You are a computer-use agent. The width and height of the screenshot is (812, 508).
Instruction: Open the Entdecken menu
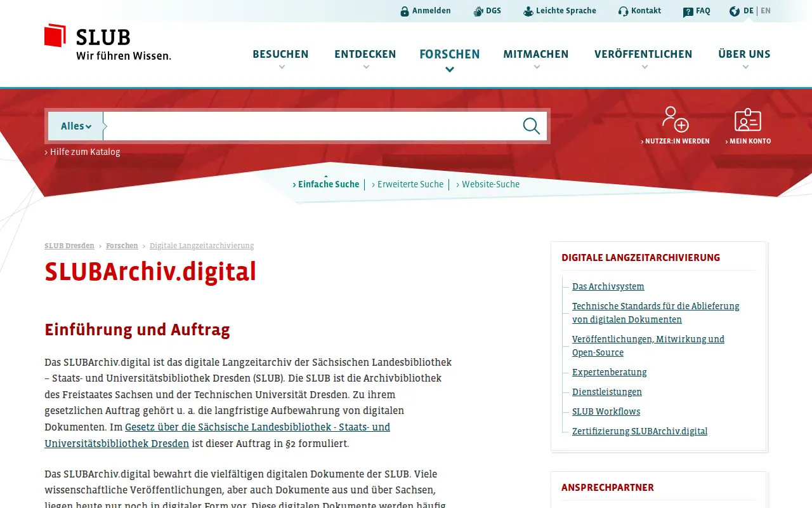tap(365, 55)
